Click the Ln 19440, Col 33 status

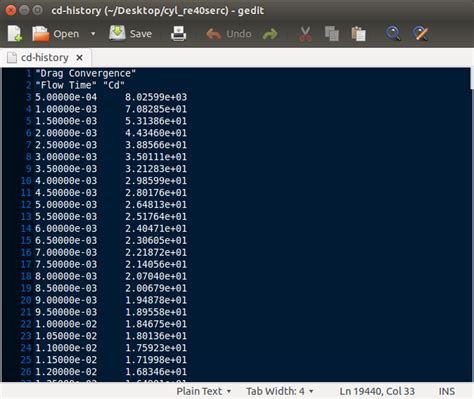tap(377, 391)
